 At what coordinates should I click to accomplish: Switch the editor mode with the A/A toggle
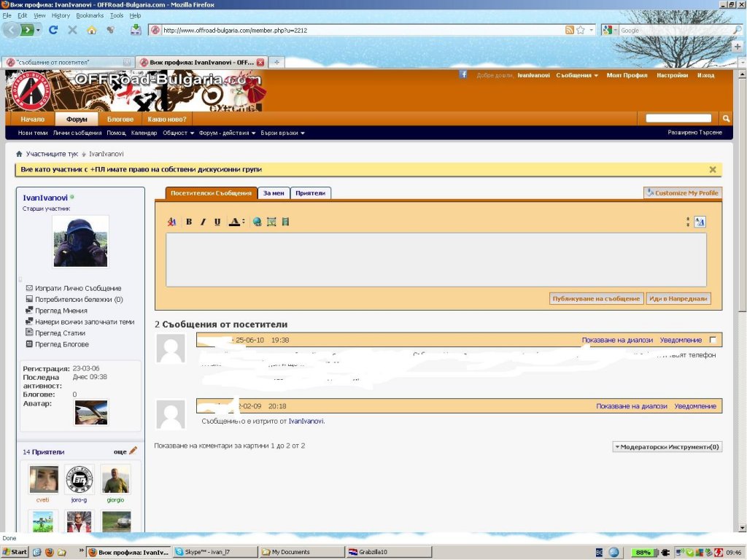(700, 222)
